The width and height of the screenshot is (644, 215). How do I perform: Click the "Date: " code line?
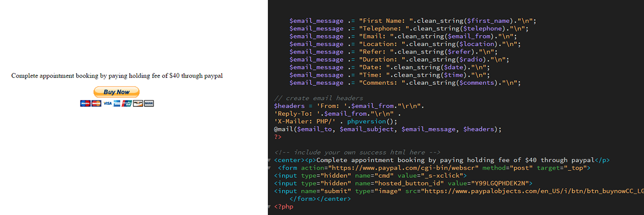(x=390, y=67)
